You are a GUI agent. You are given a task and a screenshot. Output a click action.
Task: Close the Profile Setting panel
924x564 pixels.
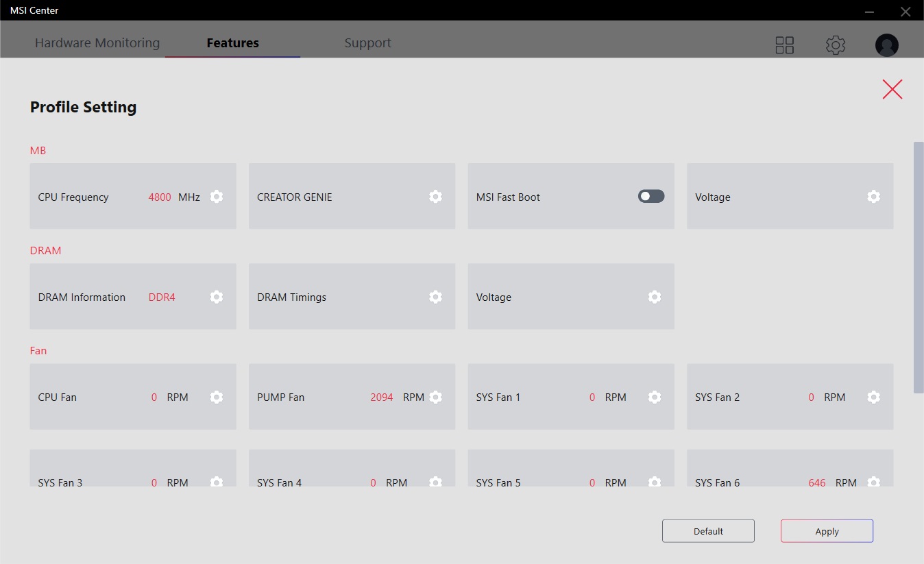[x=892, y=89]
